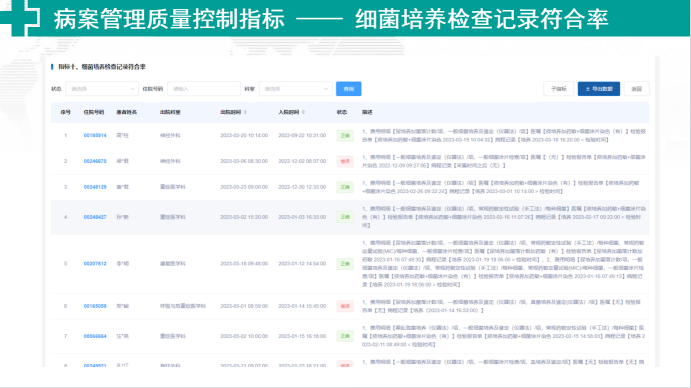Click the blue 查询 search button
This screenshot has height=388, width=691.
(349, 89)
